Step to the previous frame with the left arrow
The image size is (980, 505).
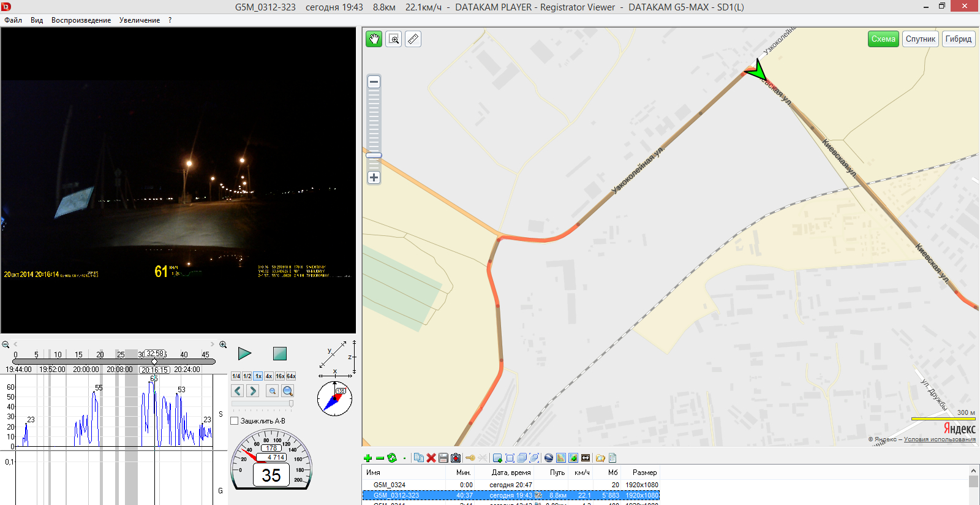[238, 391]
